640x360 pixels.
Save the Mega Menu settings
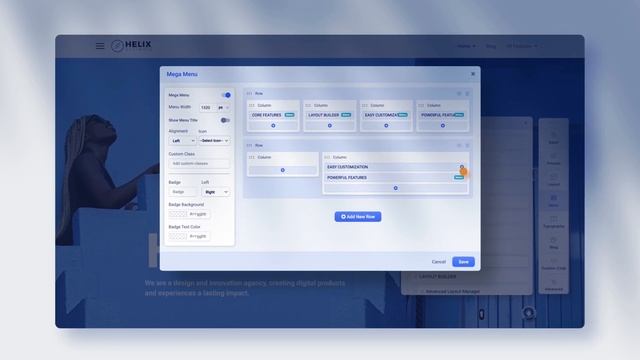pos(463,262)
